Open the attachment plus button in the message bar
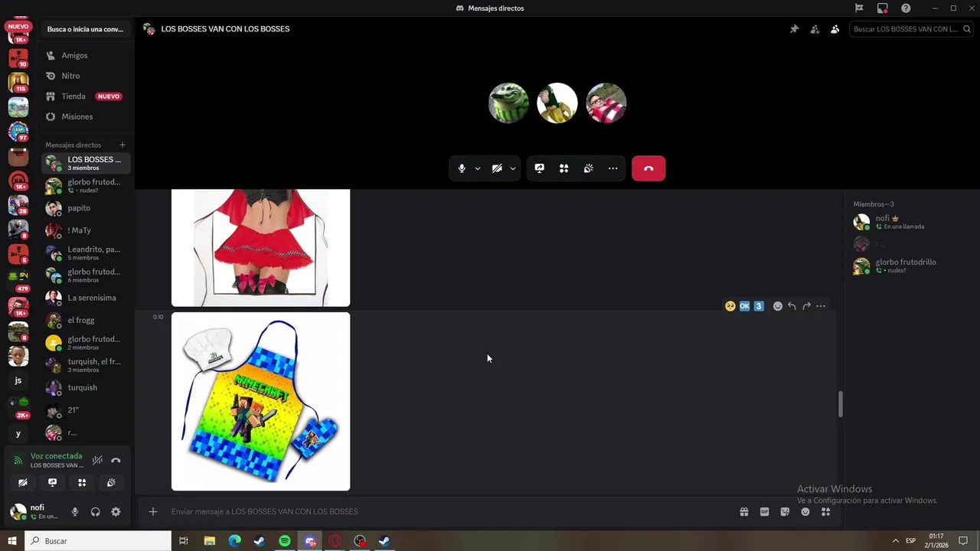This screenshot has height=551, width=980. (x=153, y=512)
